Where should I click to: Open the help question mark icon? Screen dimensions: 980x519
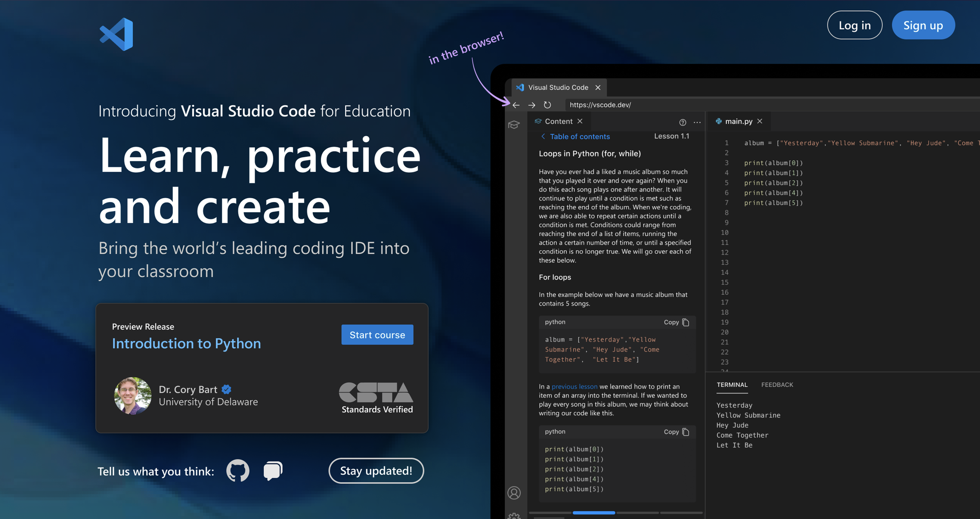pyautogui.click(x=682, y=122)
